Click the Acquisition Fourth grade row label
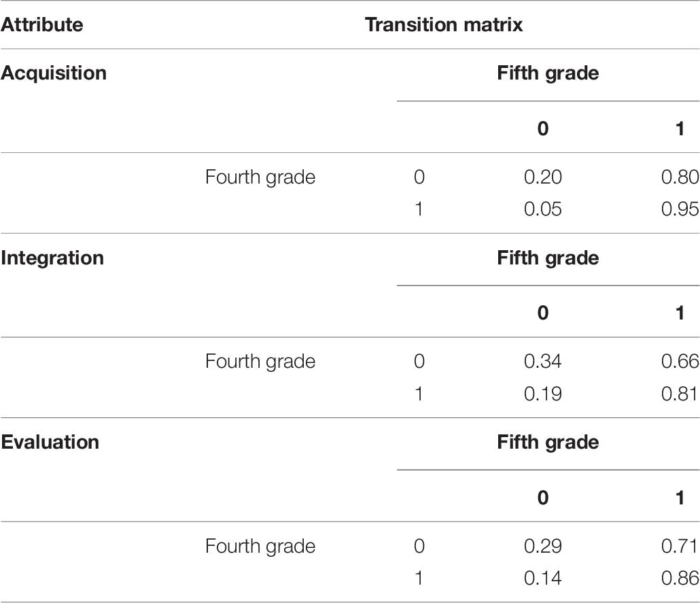The width and height of the screenshot is (700, 603). point(260,177)
